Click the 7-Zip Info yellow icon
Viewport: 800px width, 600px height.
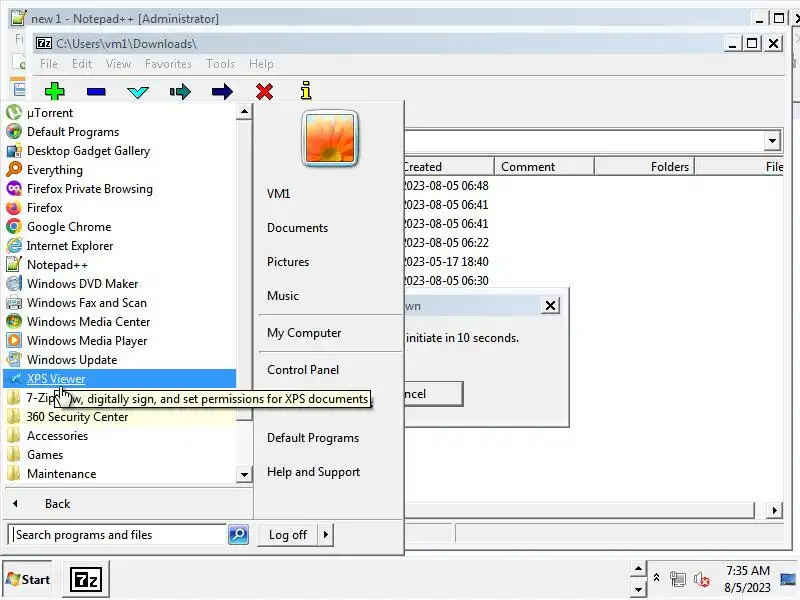point(306,90)
